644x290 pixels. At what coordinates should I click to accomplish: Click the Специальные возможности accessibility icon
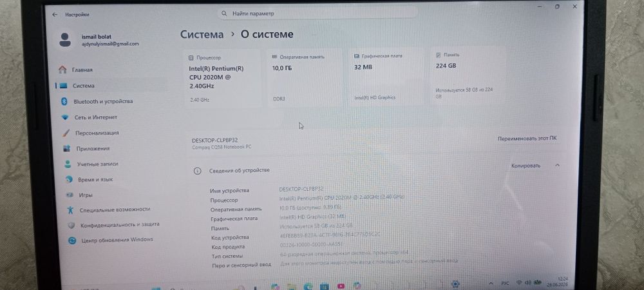71,209
